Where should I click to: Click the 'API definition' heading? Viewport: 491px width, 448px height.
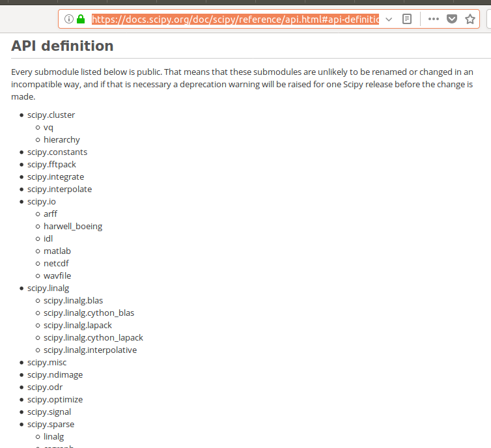pyautogui.click(x=63, y=46)
